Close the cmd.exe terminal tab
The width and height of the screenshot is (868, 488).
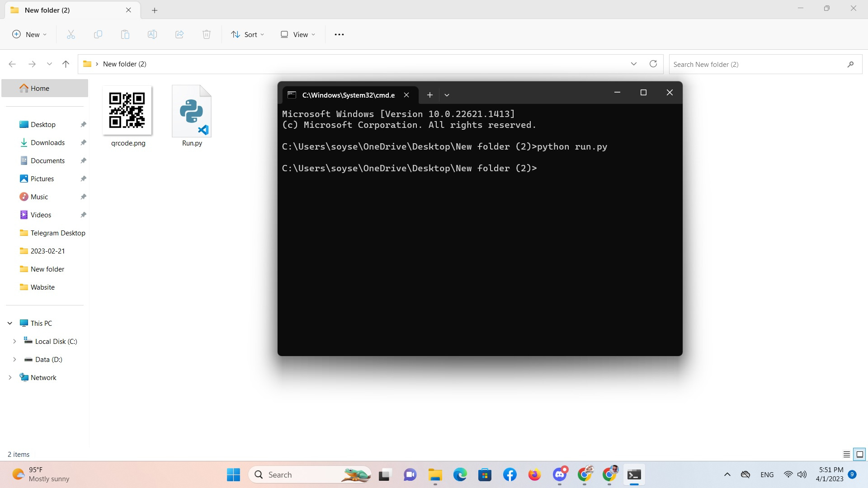(406, 95)
